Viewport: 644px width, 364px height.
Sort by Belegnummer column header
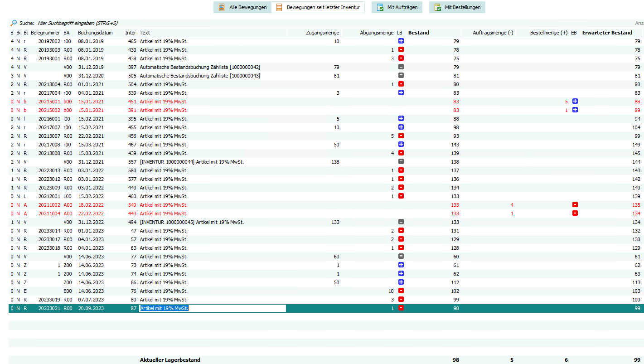coord(45,33)
